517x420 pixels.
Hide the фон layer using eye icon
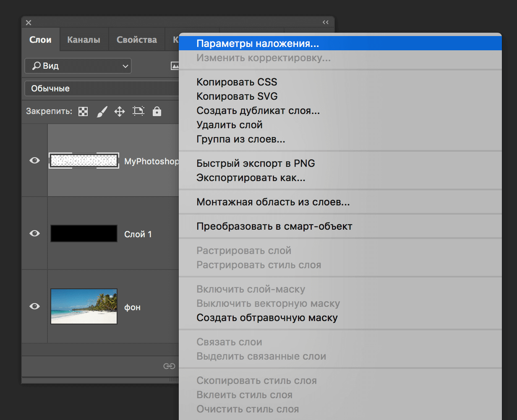click(x=34, y=306)
